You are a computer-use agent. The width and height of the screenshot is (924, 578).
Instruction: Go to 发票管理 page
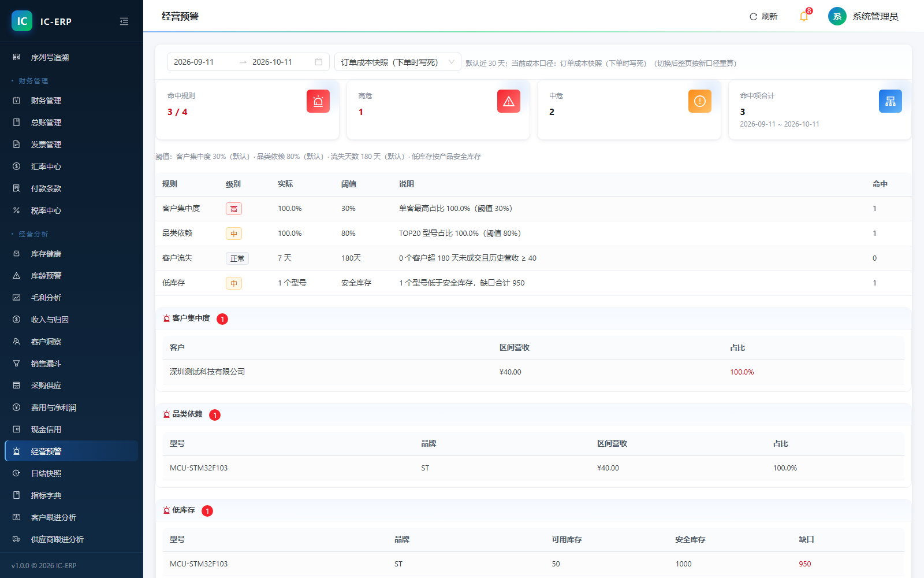(71, 144)
